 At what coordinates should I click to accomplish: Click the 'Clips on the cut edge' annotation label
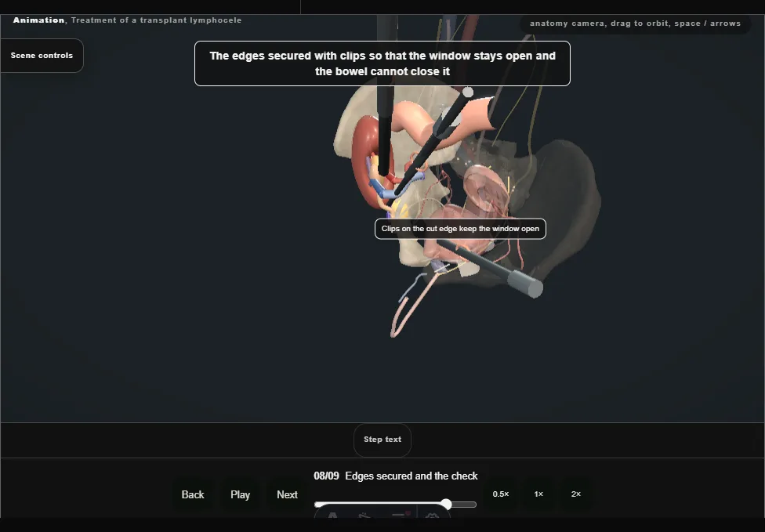click(460, 229)
